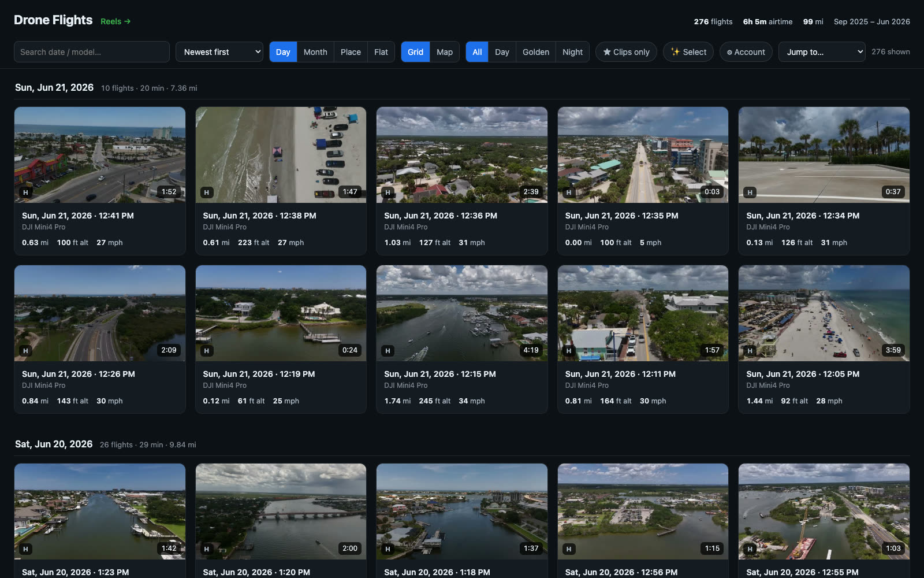Click the 223 ft alt value

pos(254,242)
